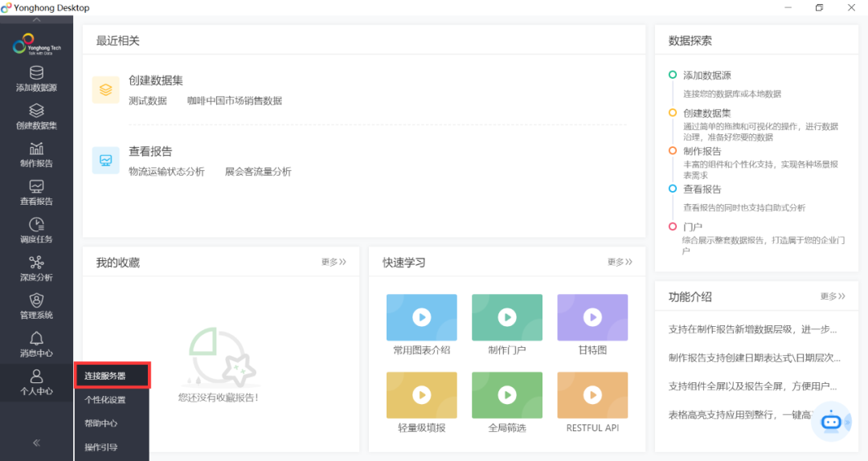
Task: Open 管理系统 in the sidebar
Action: point(36,307)
